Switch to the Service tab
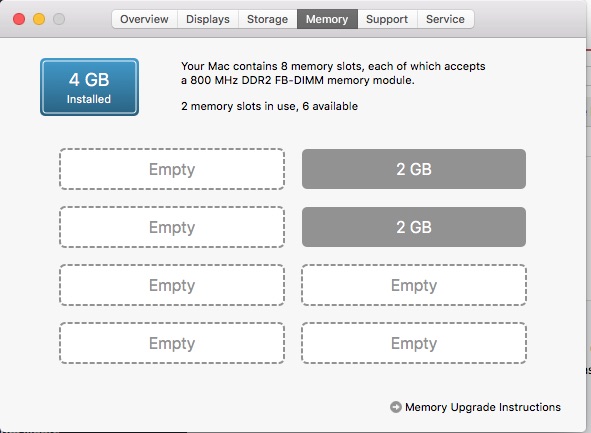Viewport: 591px width, 433px height. [x=446, y=19]
